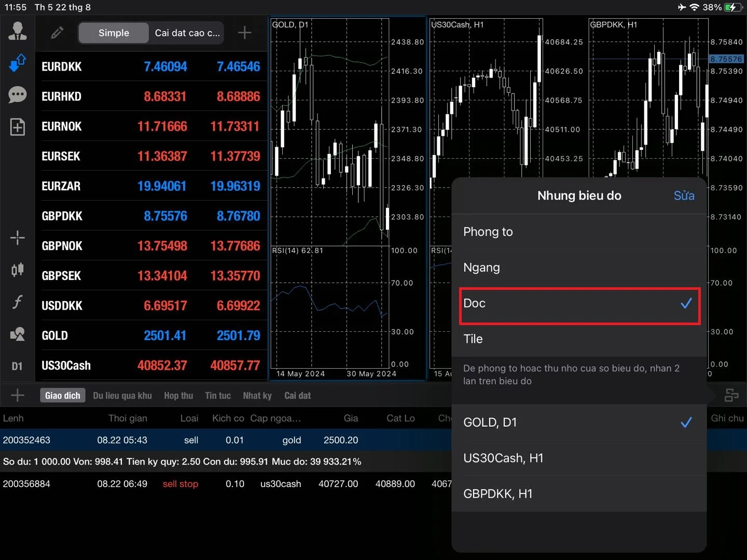Image resolution: width=747 pixels, height=560 pixels.
Task: Tap the Thoi gian column header
Action: [128, 418]
